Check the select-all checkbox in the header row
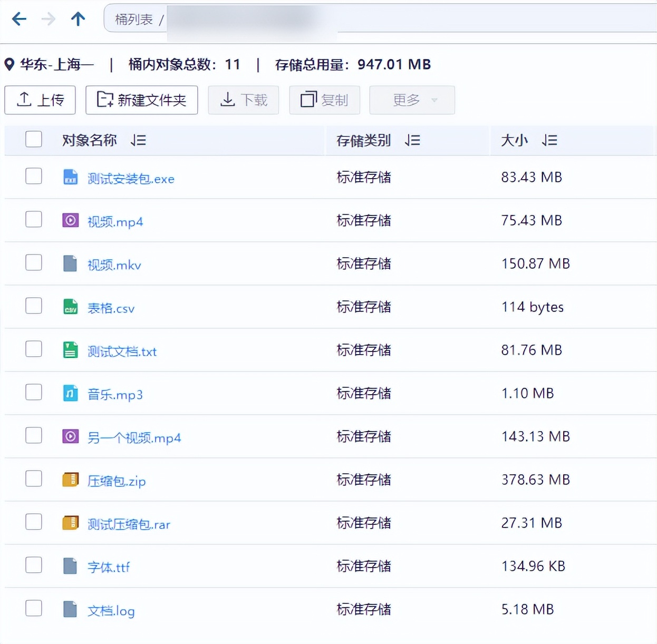The width and height of the screenshot is (657, 644). tap(33, 139)
